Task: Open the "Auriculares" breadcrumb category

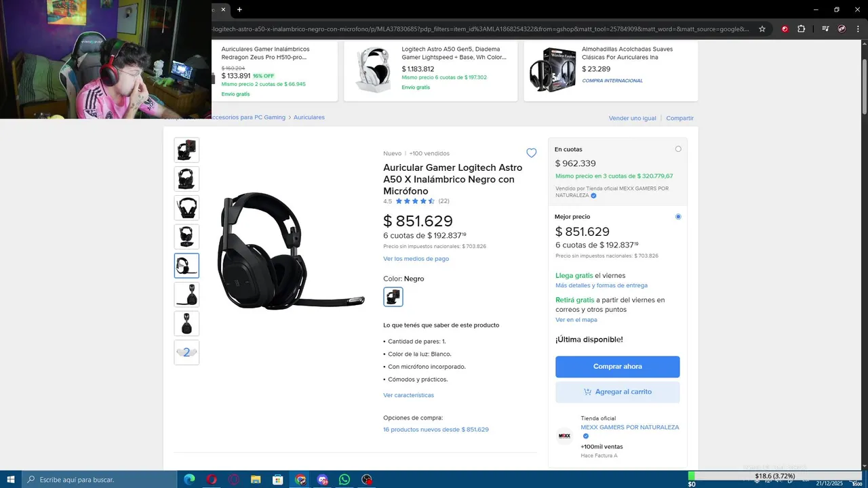Action: click(x=309, y=117)
